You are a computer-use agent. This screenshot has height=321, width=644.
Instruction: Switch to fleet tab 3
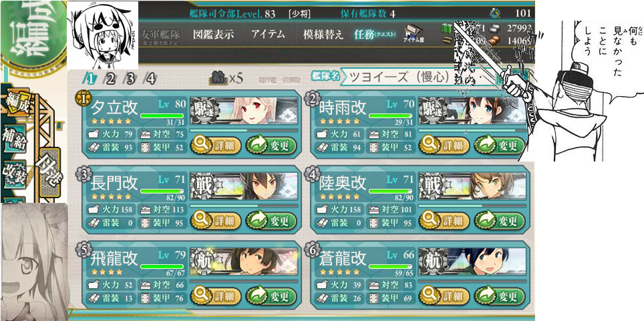[130, 78]
